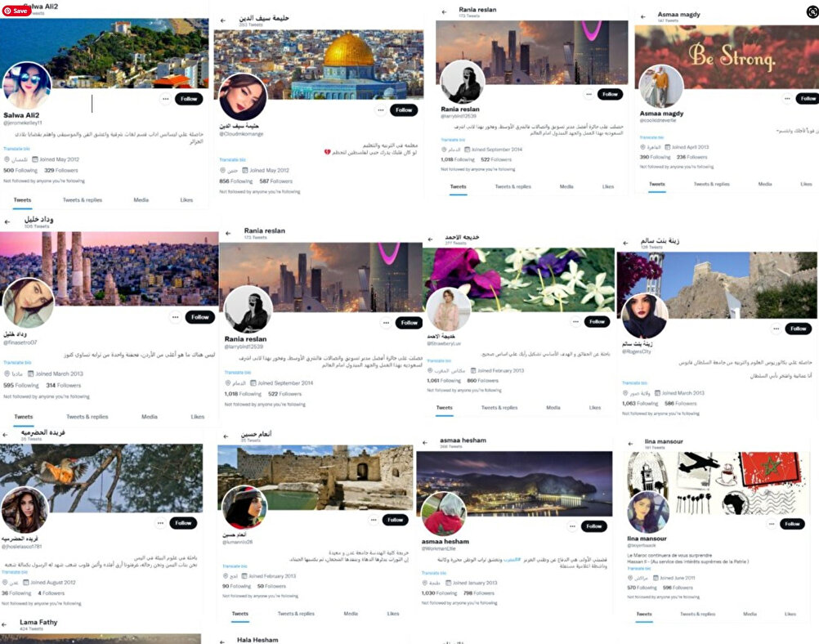819x644 pixels.
Task: Follow the Salwa Ali2 profile
Action: click(x=189, y=99)
